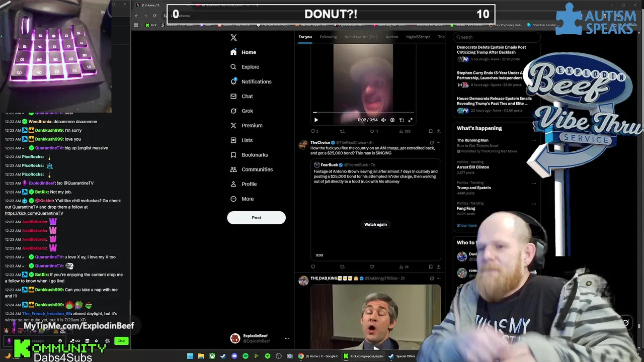Open video playback settings gear
The width and height of the screenshot is (644, 362).
[392, 120]
